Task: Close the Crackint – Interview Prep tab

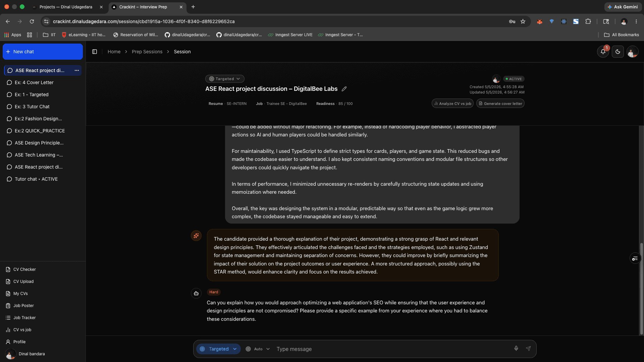Action: [x=181, y=7]
